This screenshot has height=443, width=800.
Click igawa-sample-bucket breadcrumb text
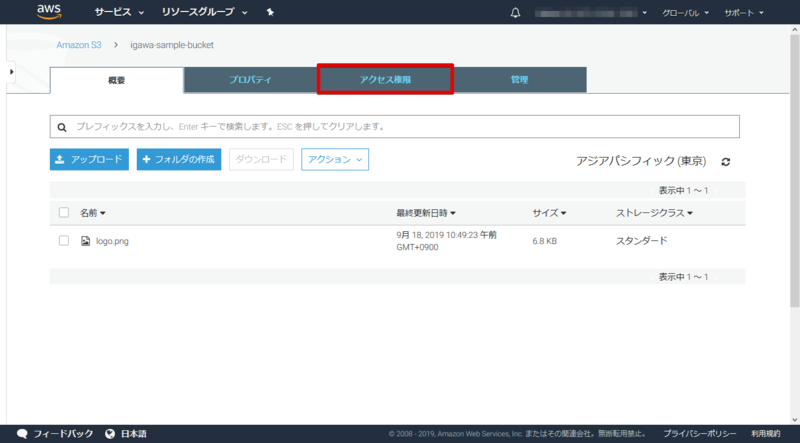click(x=172, y=45)
